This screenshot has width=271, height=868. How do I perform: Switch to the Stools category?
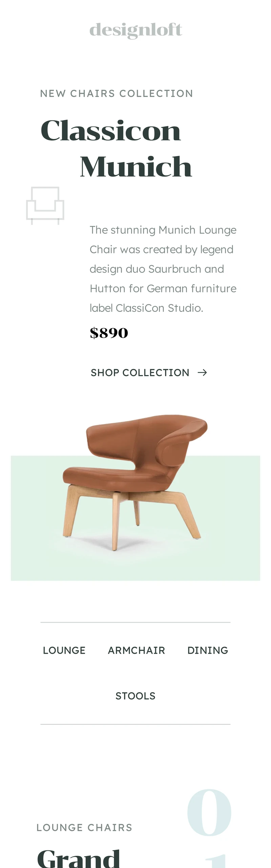click(135, 696)
